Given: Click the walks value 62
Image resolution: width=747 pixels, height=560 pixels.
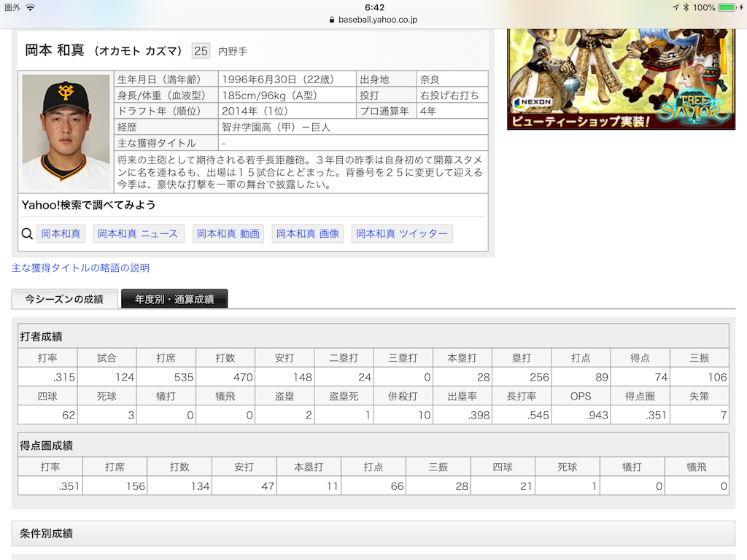Looking at the screenshot, I should (69, 415).
